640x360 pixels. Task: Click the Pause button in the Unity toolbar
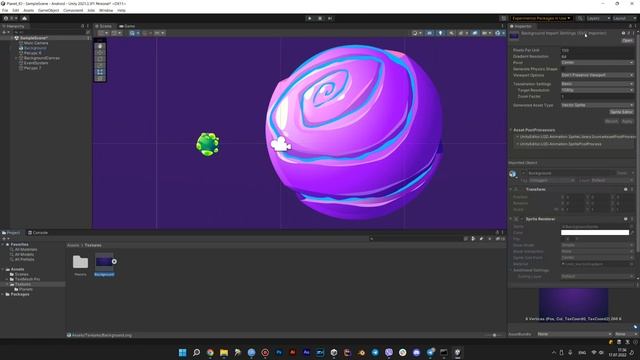(x=320, y=18)
